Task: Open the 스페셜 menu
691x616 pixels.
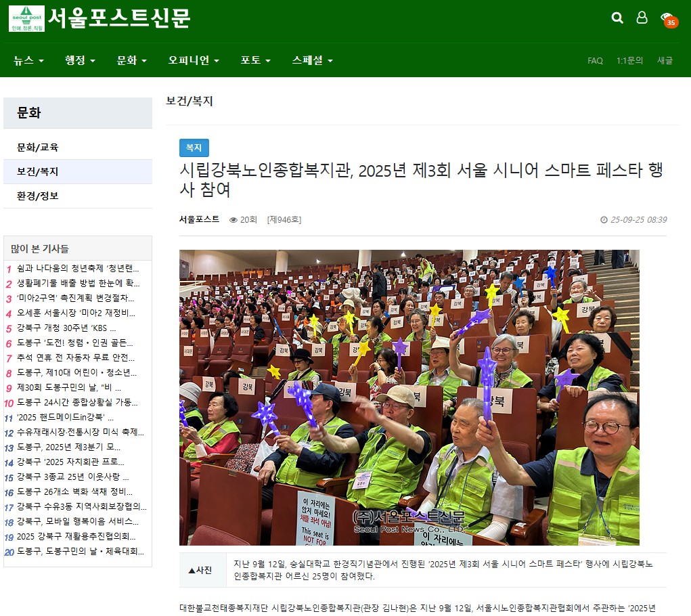Action: (x=312, y=60)
